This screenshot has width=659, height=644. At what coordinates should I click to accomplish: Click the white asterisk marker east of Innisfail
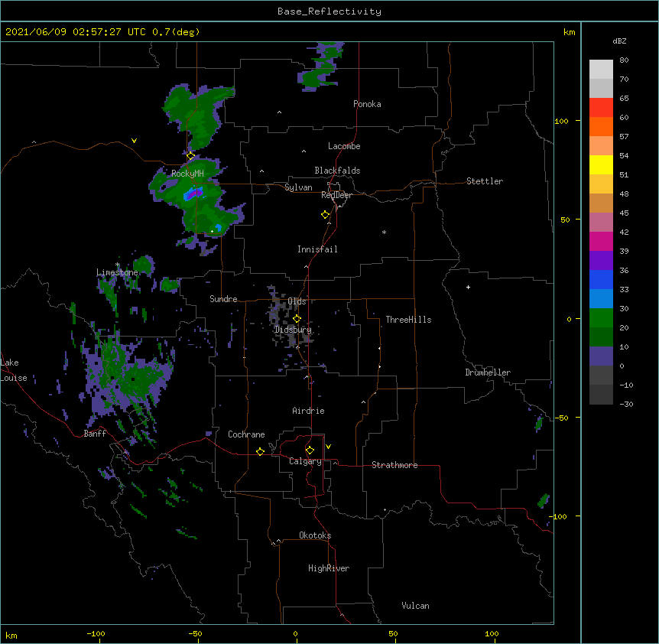coord(384,232)
